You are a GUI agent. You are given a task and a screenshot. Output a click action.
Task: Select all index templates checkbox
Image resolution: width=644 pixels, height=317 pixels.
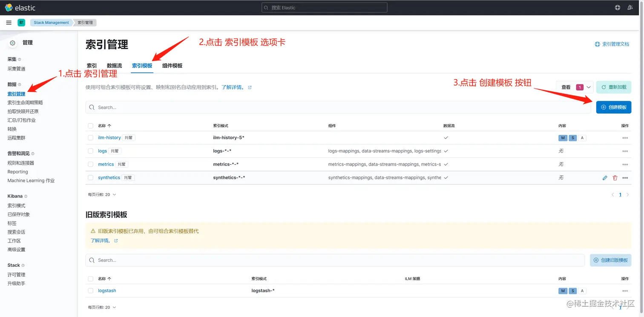pos(90,126)
